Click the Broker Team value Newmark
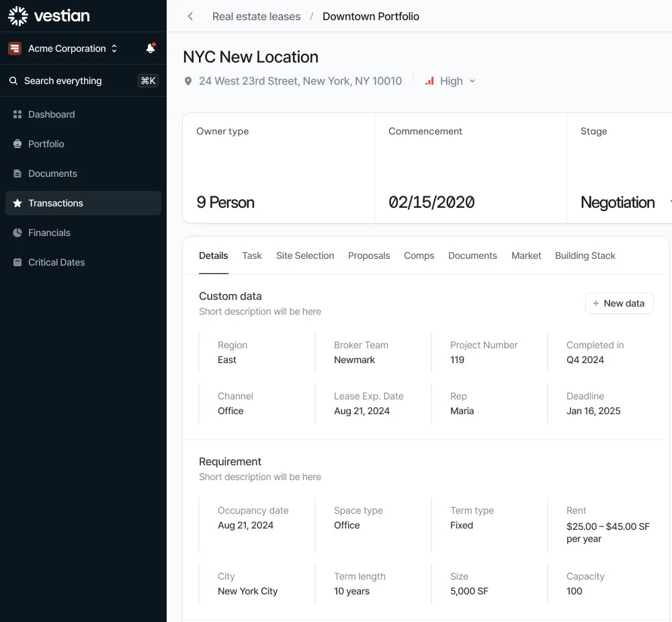Viewport: 672px width, 622px height. click(x=354, y=360)
